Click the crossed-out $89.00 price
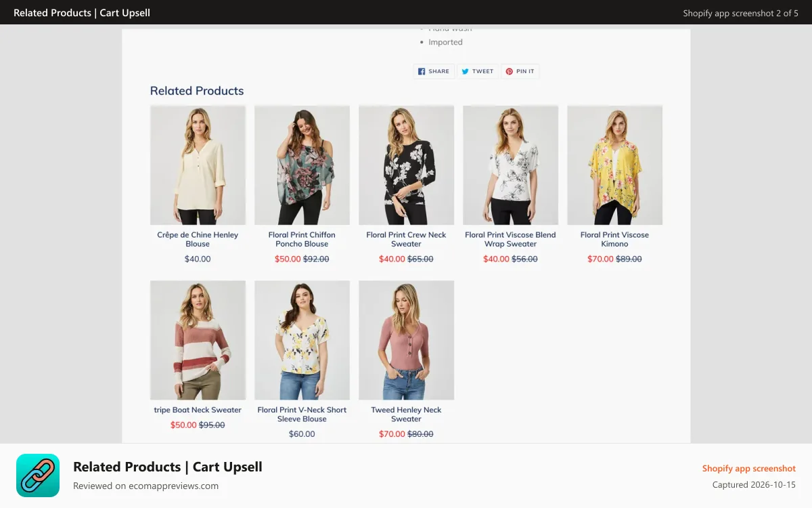Image resolution: width=812 pixels, height=508 pixels. 629,259
